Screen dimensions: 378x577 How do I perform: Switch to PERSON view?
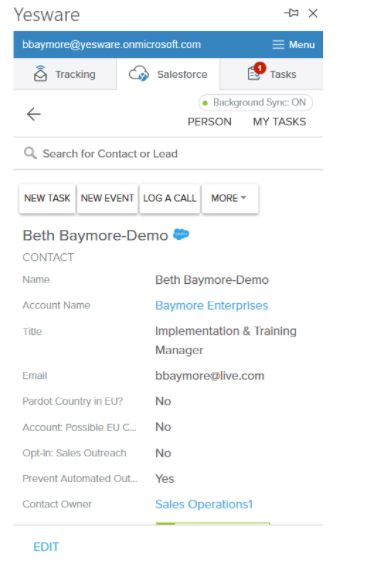[209, 122]
